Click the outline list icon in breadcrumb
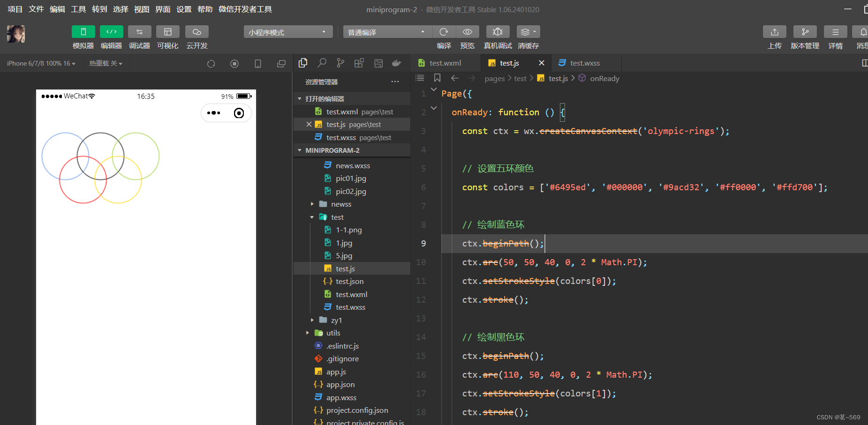Image resolution: width=868 pixels, height=425 pixels. pos(420,78)
